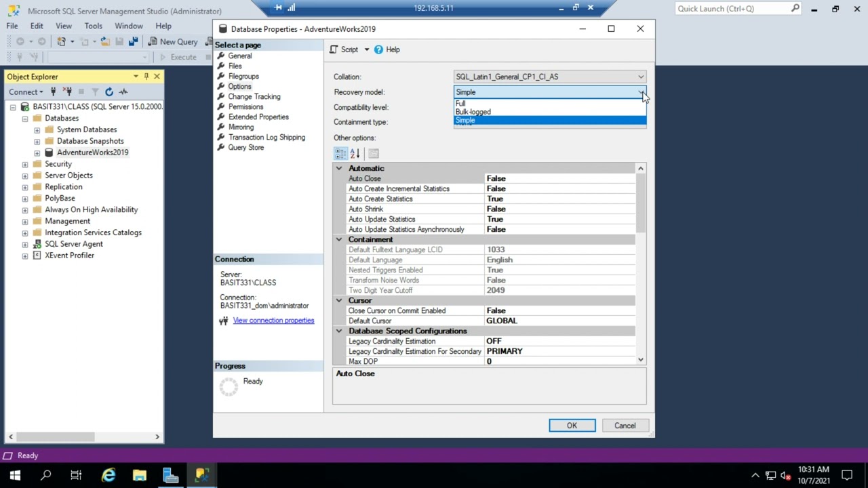The image size is (868, 488).
Task: Click the pin icon on remote session bar
Action: [x=278, y=7]
